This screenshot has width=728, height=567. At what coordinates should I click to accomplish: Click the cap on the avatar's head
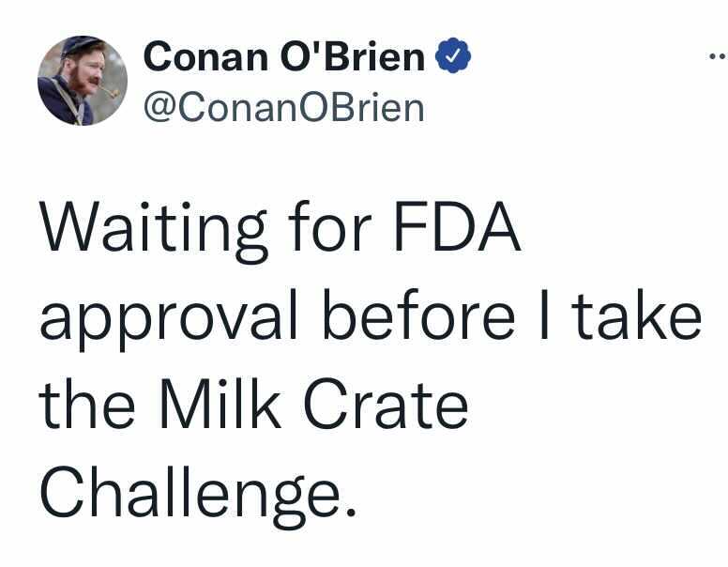tap(80, 45)
